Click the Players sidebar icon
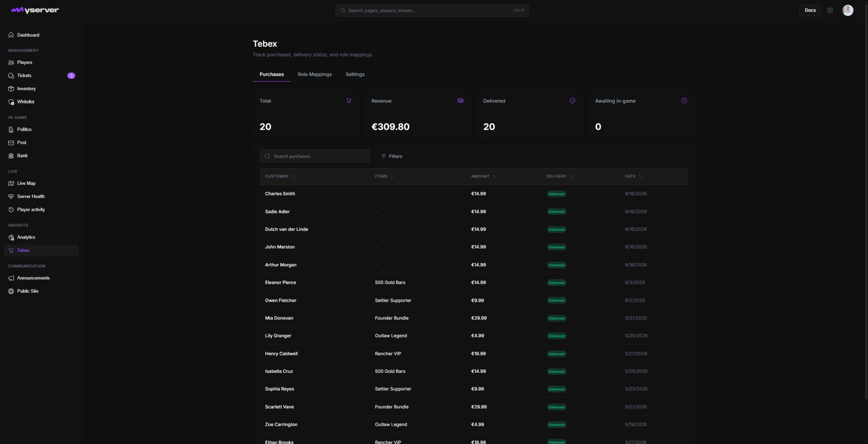Image resolution: width=868 pixels, height=444 pixels. coord(11,62)
